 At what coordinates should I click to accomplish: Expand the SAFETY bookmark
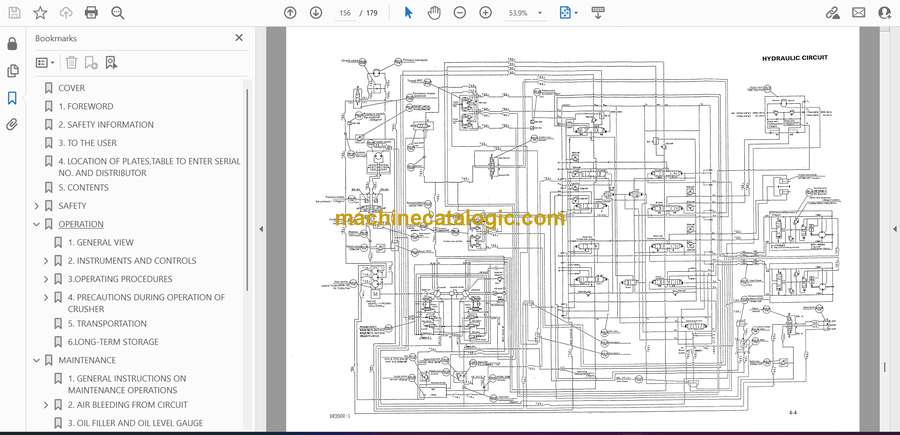pyautogui.click(x=37, y=206)
